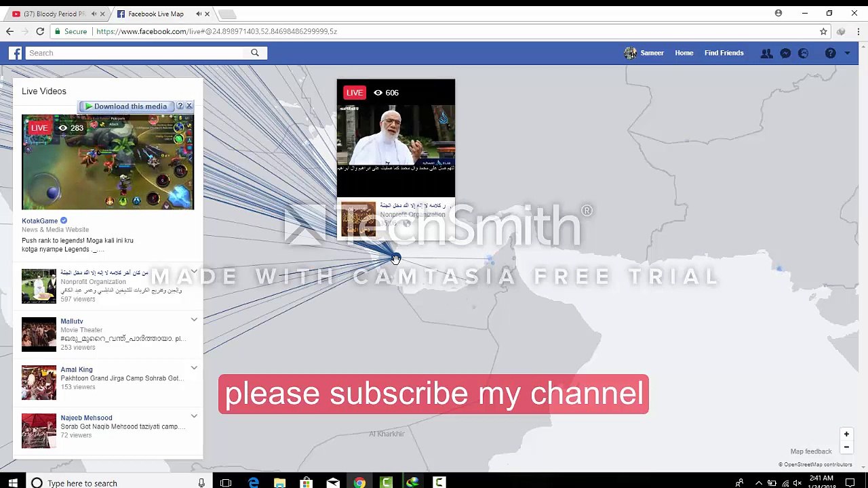Activate the Cortana microphone
The width and height of the screenshot is (868, 488).
pyautogui.click(x=201, y=483)
